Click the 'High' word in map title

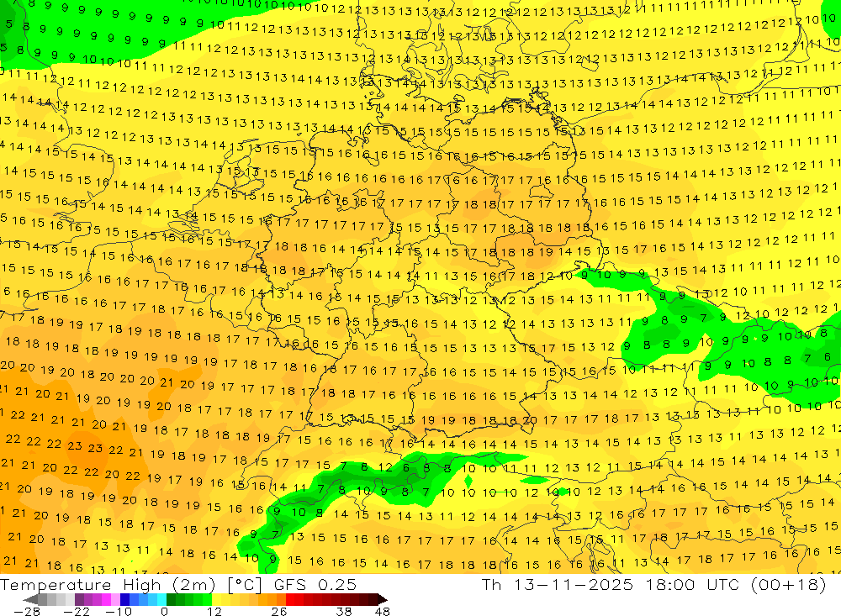(142, 584)
